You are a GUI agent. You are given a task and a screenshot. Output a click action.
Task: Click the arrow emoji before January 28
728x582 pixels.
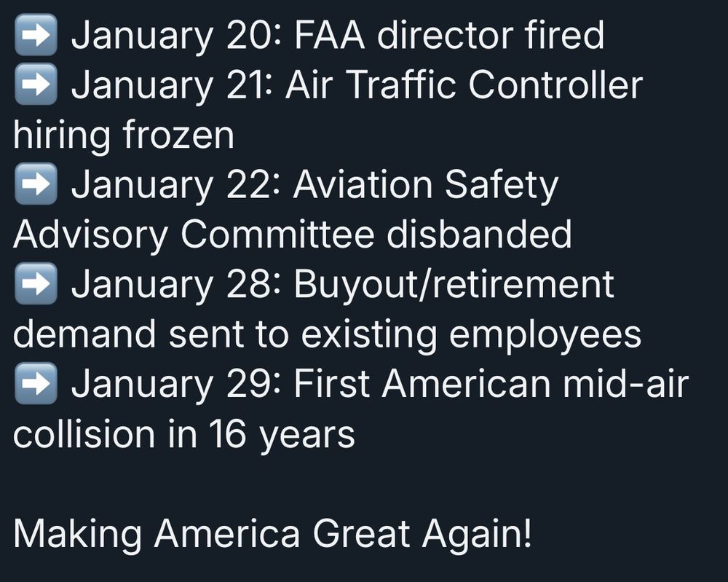[36, 283]
